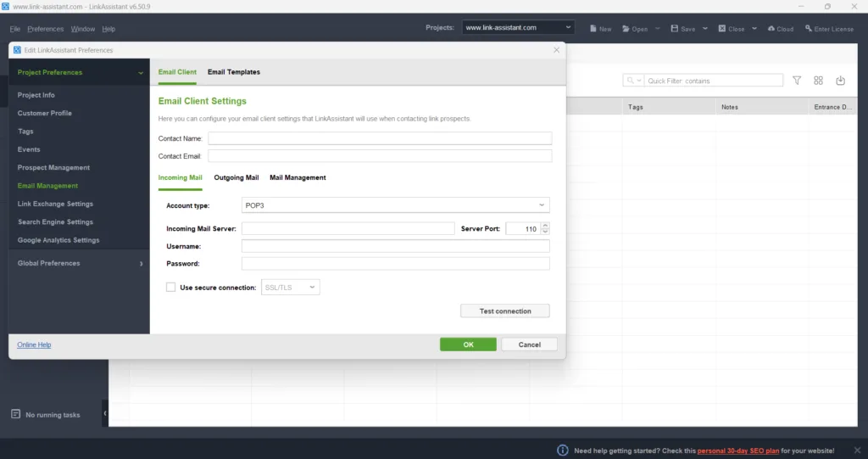
Task: Click the LinkAssistant app icon in title bar
Action: coord(6,6)
